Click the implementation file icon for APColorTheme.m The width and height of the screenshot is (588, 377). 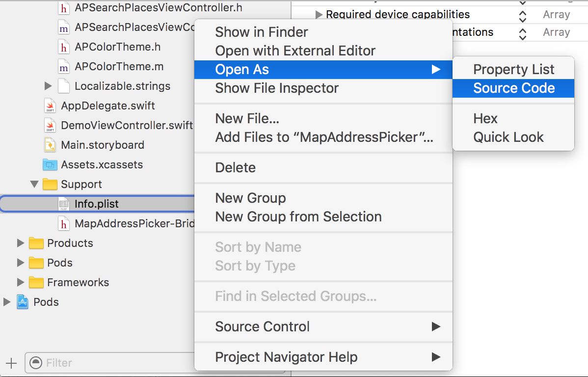63,67
